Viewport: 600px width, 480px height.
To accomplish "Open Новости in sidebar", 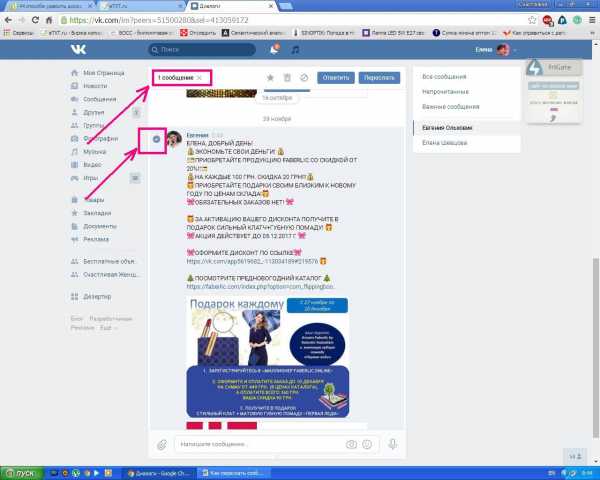I will pyautogui.click(x=89, y=86).
